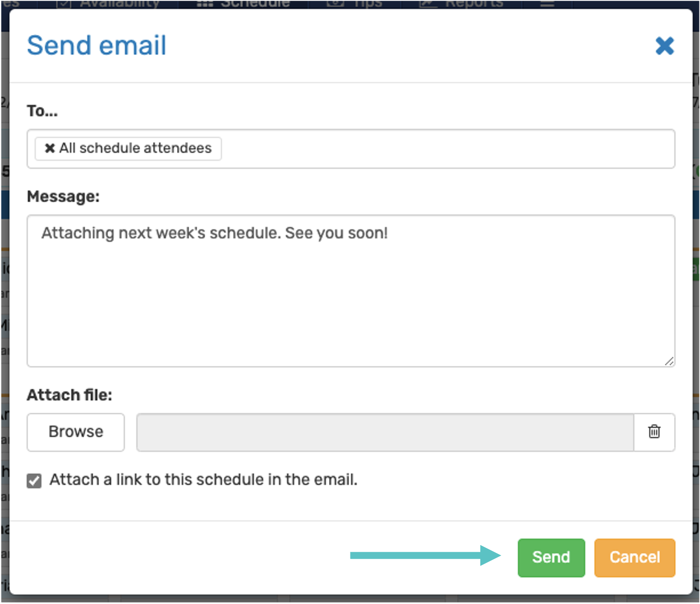This screenshot has width=700, height=604.
Task: Switch to the Reports tab
Action: point(474,3)
